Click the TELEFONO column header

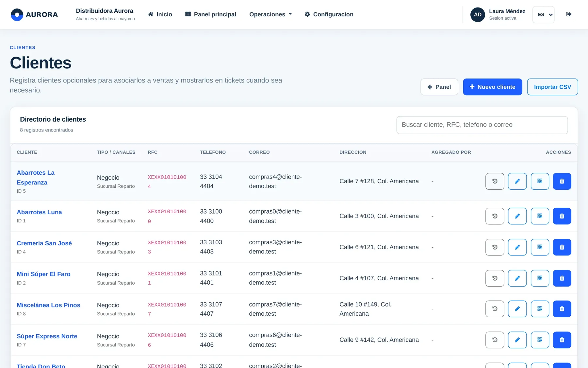click(213, 152)
